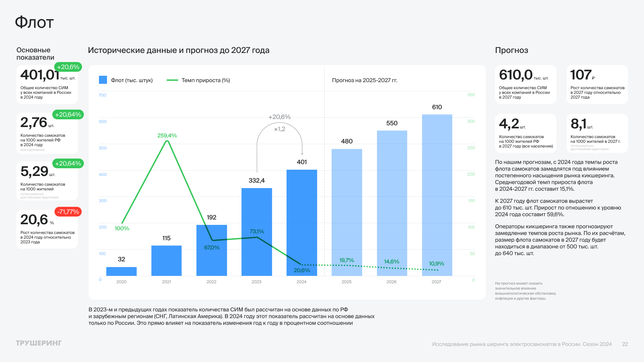Click the 8,1 scooters per 1000 card

597,133
